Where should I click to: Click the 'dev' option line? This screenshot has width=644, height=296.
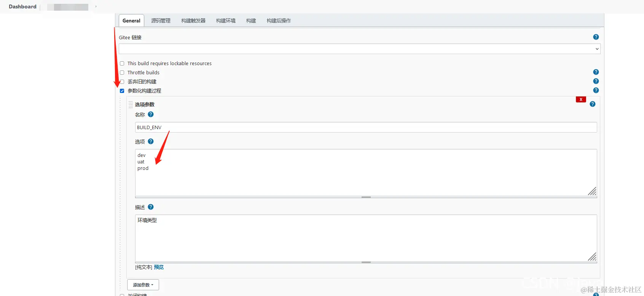tap(142, 155)
